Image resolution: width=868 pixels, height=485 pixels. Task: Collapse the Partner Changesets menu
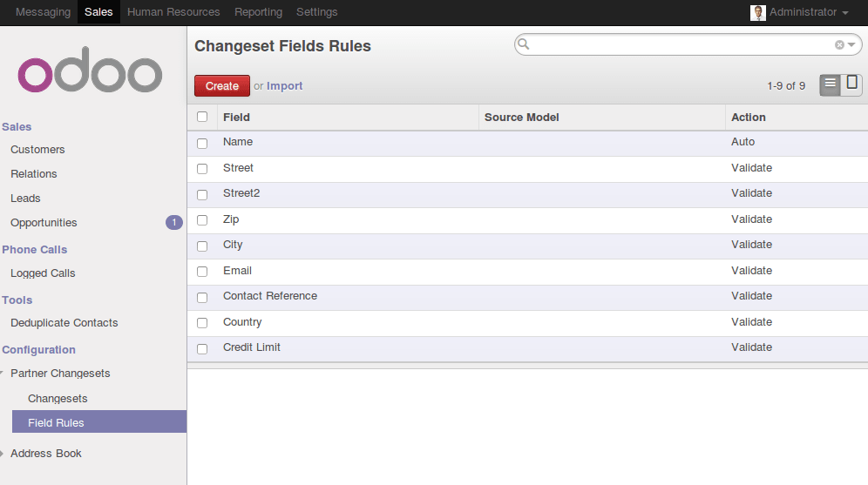click(x=60, y=374)
